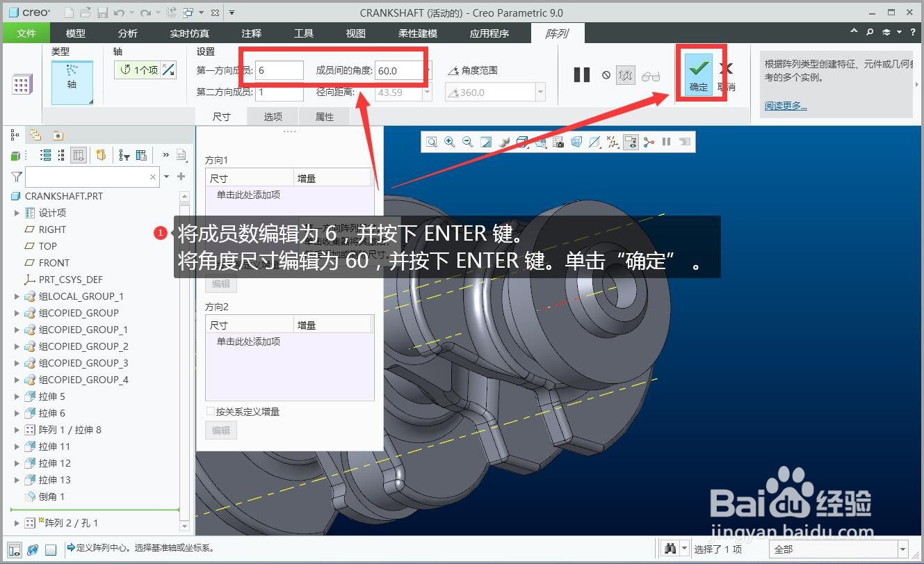Check the 按关系定义增量 checkbox under 方向2
924x564 pixels.
[211, 412]
